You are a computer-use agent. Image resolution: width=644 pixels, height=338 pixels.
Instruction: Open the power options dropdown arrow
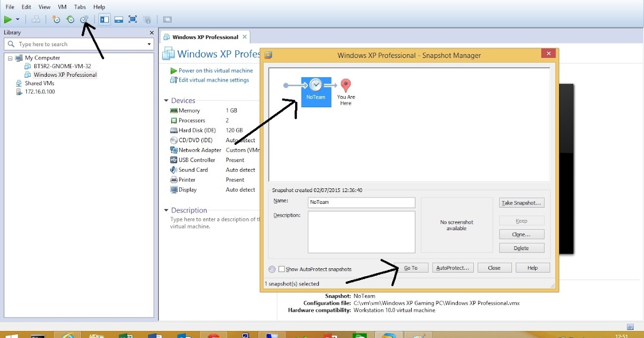tap(18, 19)
